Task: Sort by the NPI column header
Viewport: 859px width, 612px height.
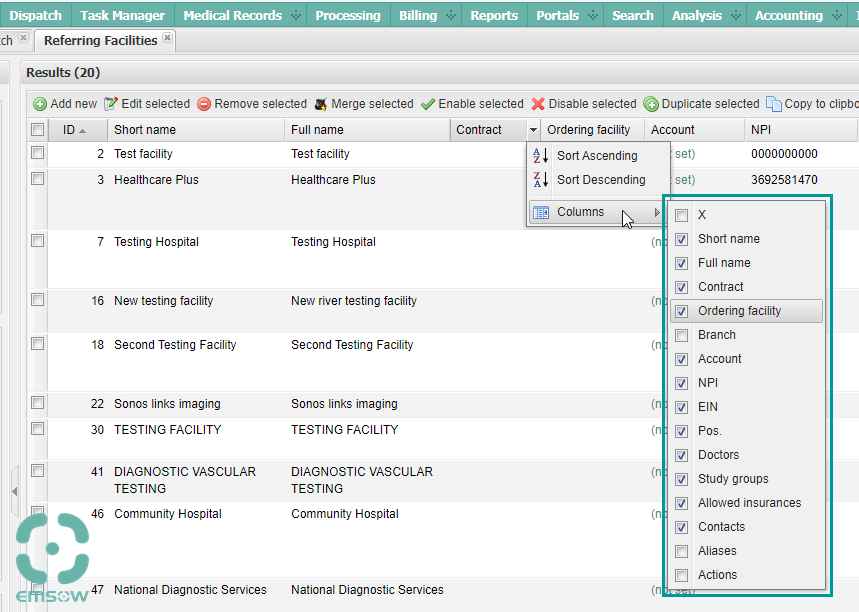Action: tap(800, 130)
